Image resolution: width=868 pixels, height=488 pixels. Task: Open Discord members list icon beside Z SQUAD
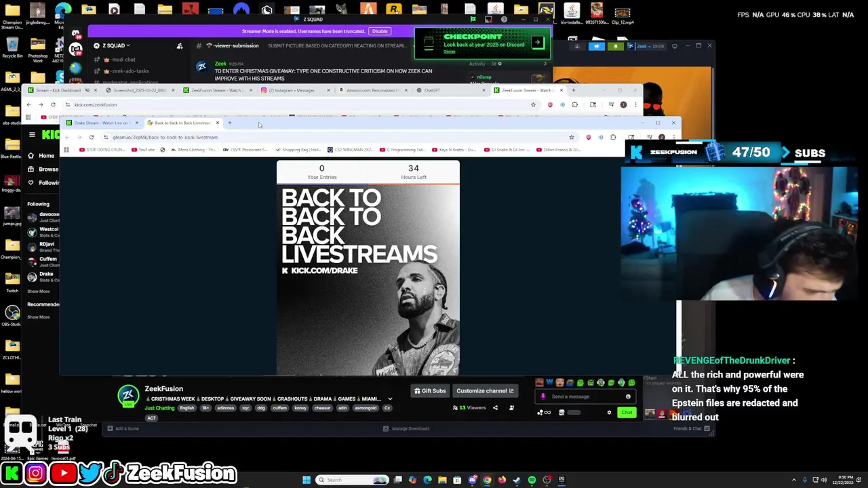(x=180, y=45)
